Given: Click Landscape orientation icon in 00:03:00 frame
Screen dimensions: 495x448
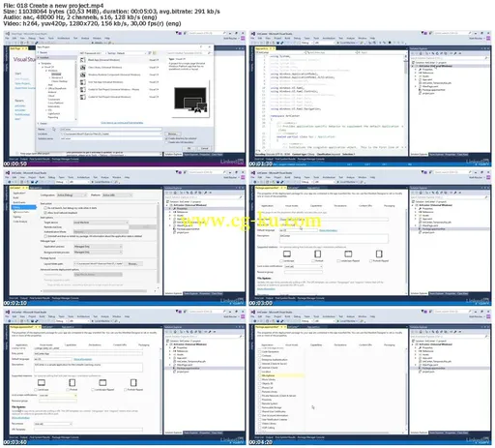Looking at the screenshot, I should coord(287,254).
